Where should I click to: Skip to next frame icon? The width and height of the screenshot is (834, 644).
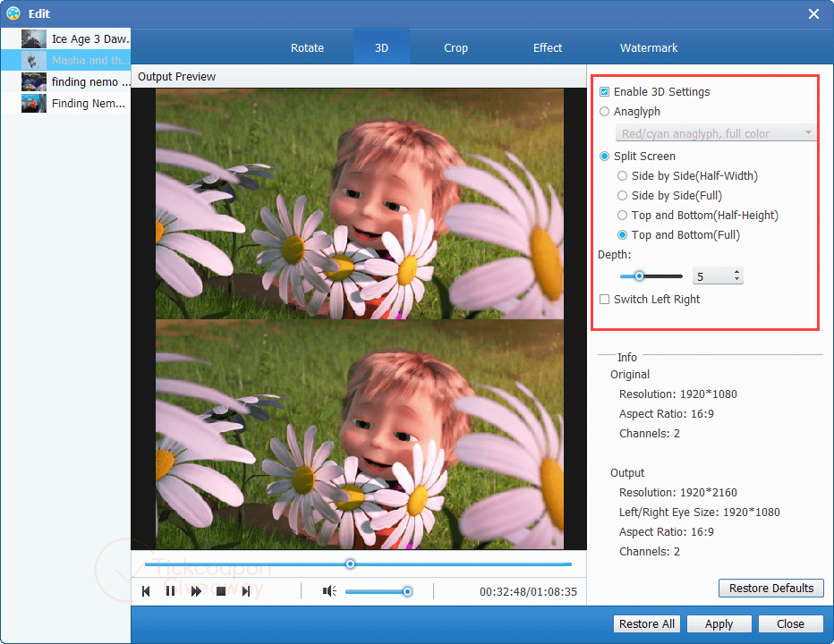click(x=246, y=591)
